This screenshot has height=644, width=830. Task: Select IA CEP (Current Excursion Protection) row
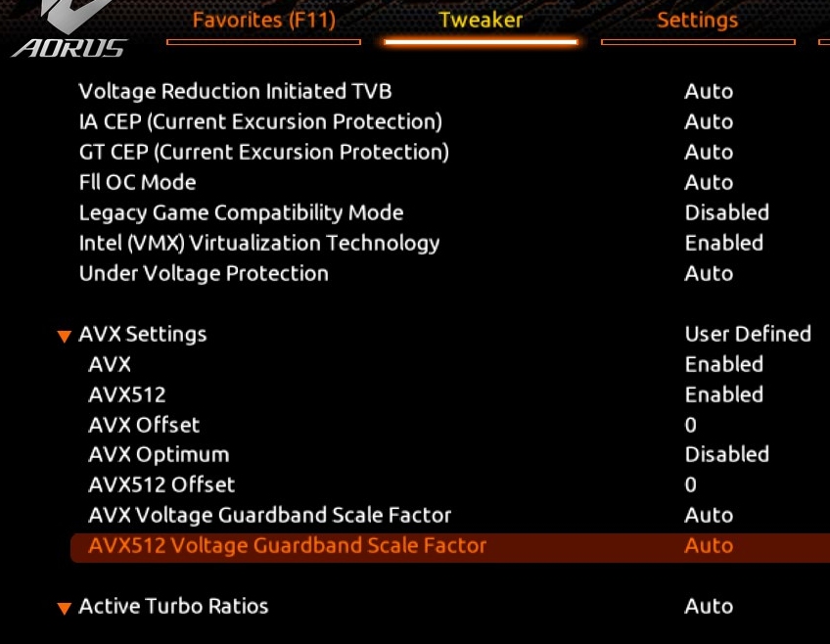[259, 121]
